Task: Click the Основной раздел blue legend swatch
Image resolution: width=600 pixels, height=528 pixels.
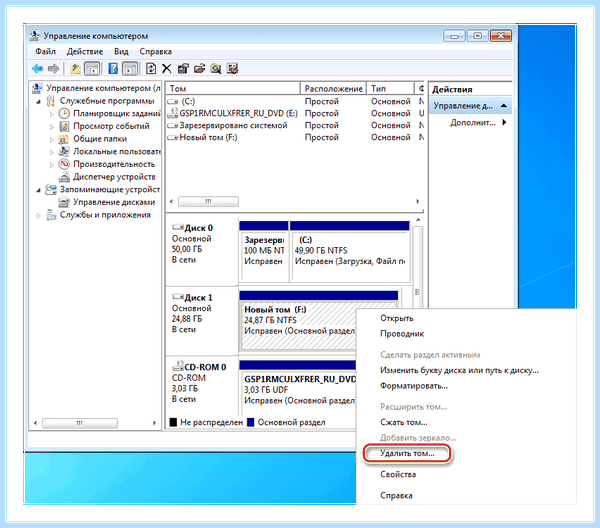Action: 251,422
